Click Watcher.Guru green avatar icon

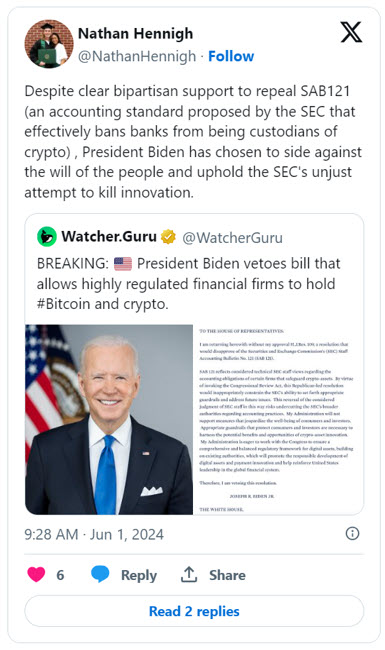tap(47, 237)
